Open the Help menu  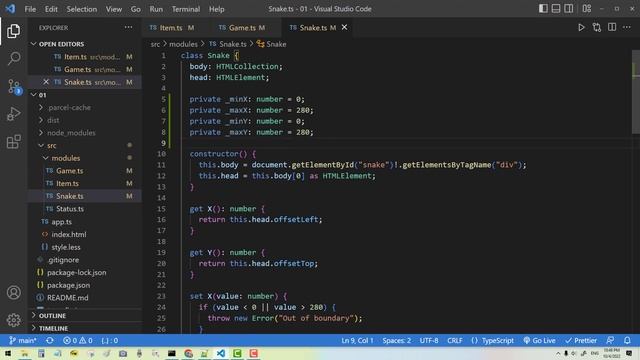coord(217,9)
